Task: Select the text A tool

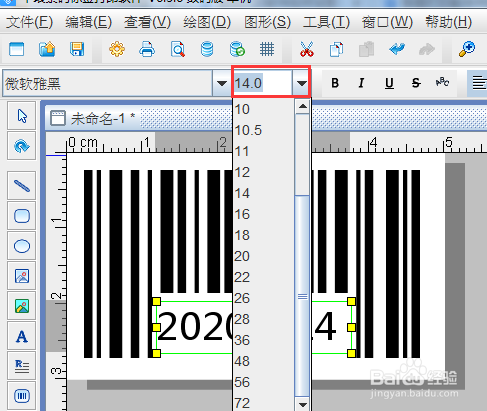Action: (22, 336)
